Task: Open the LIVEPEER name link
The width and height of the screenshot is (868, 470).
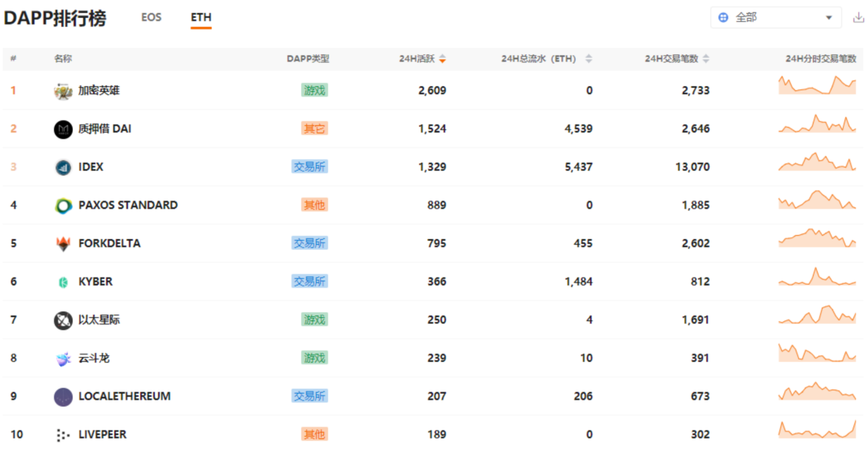Action: point(102,434)
